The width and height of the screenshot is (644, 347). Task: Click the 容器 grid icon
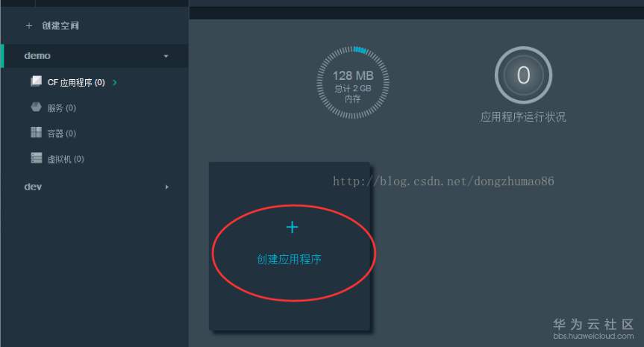coord(36,132)
